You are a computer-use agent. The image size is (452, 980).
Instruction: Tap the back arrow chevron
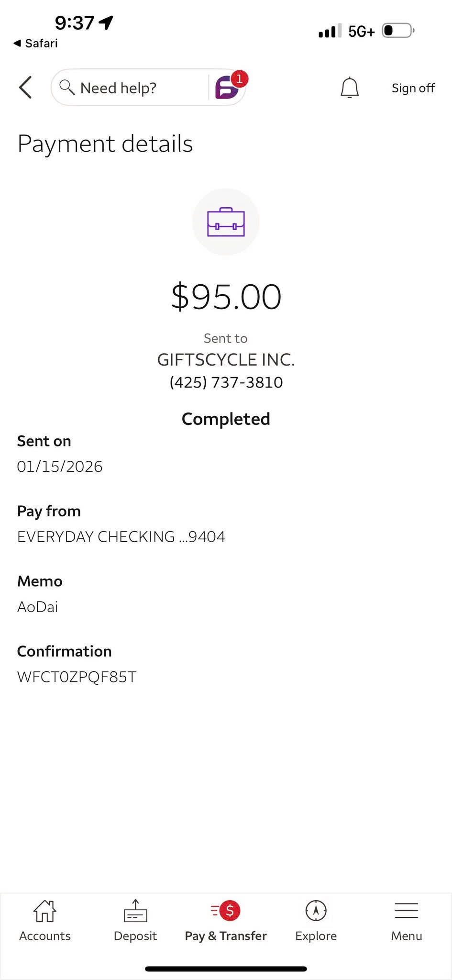coord(25,88)
